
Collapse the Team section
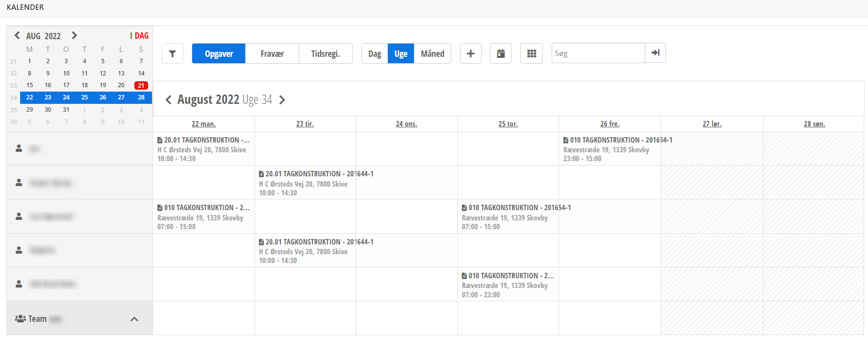tap(134, 319)
